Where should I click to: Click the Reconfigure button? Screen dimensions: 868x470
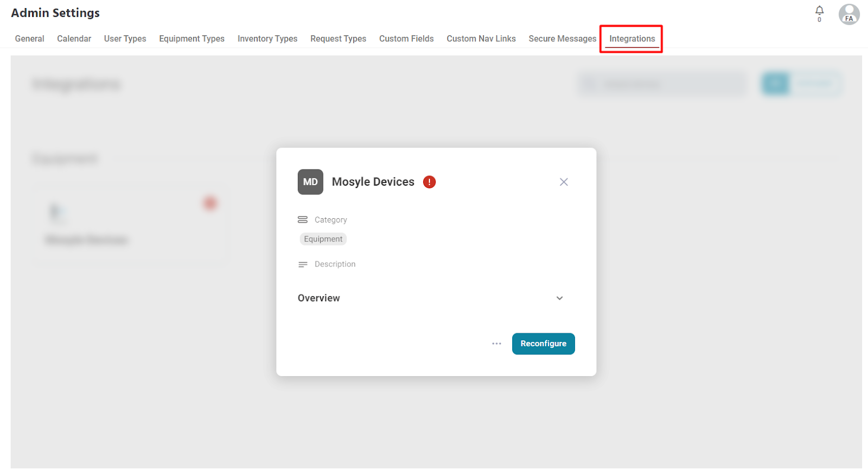543,344
